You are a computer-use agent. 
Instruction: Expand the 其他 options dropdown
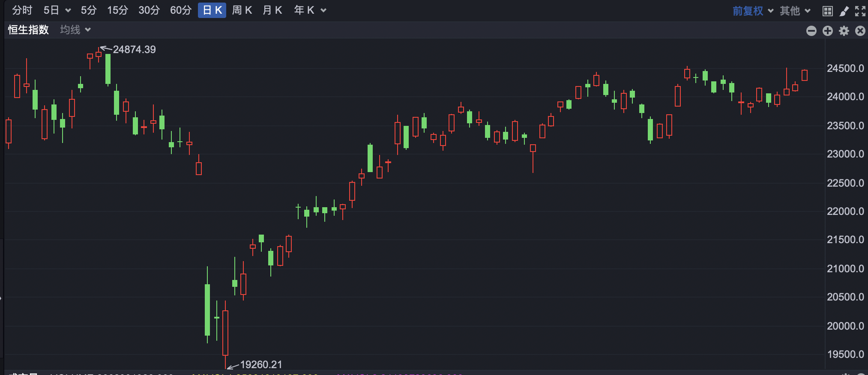795,11
